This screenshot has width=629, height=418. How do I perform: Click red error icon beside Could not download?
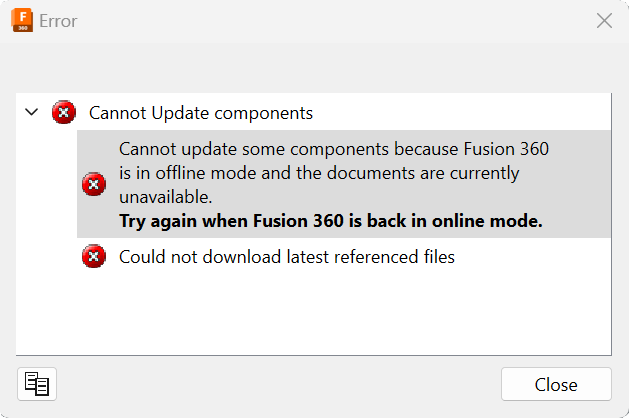click(x=94, y=256)
